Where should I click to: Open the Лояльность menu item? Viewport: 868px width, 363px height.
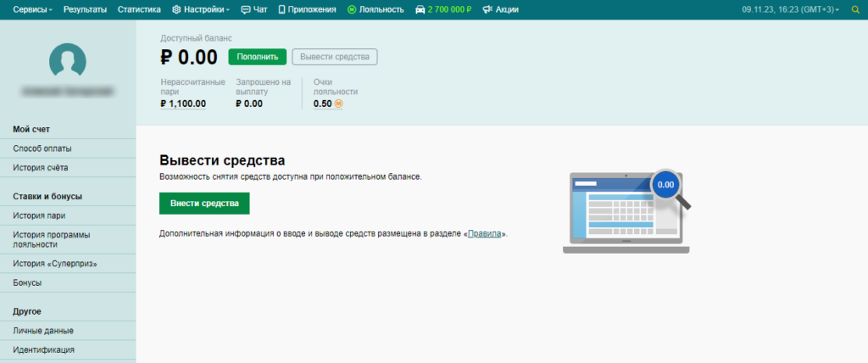click(x=381, y=9)
